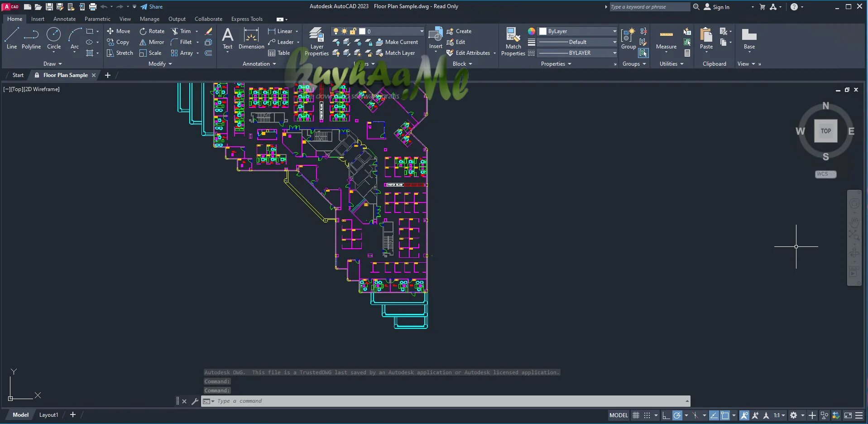The height and width of the screenshot is (424, 868).
Task: Click the Share button
Action: [x=152, y=7]
